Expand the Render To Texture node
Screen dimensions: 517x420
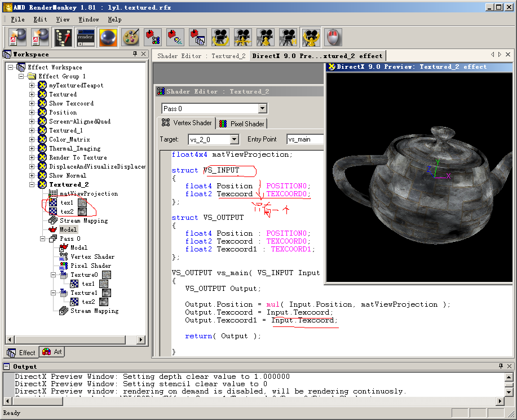point(32,158)
